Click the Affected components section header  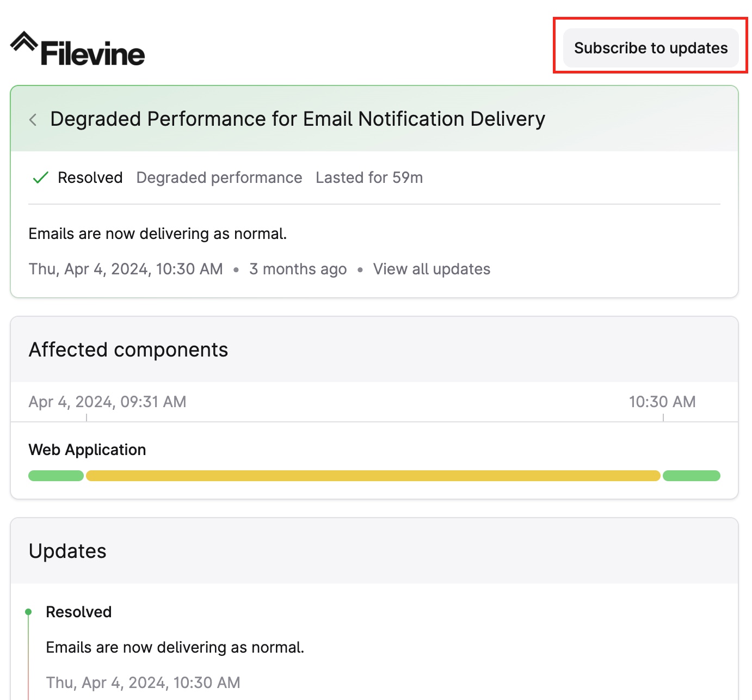click(x=128, y=349)
